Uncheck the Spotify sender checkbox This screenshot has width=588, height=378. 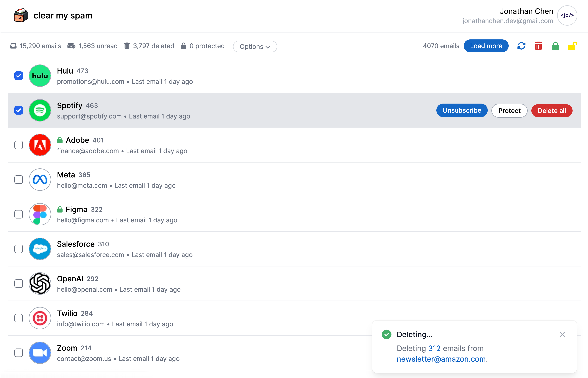click(18, 110)
